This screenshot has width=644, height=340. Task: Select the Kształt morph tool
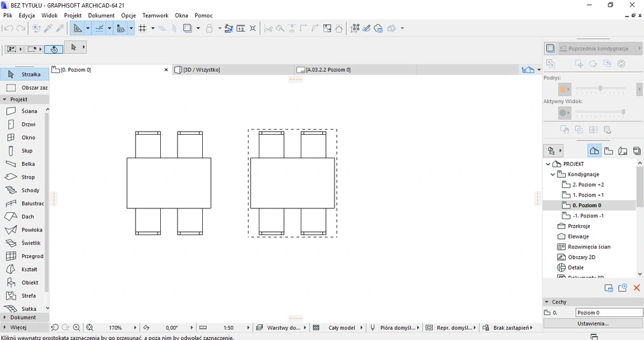[x=23, y=269]
